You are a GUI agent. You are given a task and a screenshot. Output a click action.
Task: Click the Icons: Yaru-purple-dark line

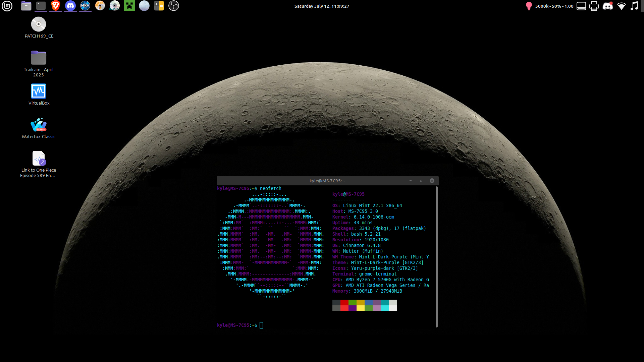coord(375,268)
